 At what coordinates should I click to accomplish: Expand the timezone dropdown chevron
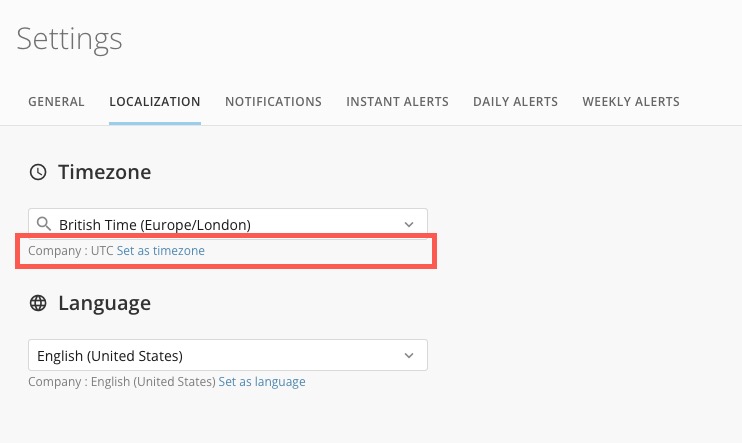tap(408, 224)
